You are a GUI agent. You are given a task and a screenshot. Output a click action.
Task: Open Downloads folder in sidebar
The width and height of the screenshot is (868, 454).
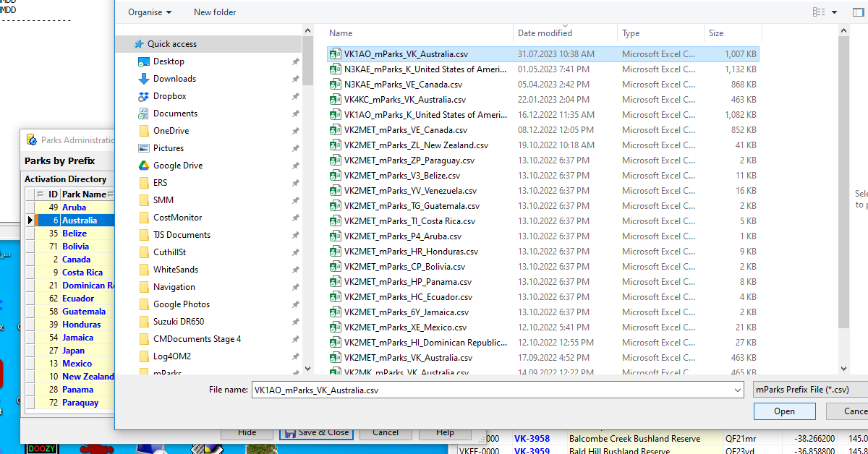(x=174, y=79)
